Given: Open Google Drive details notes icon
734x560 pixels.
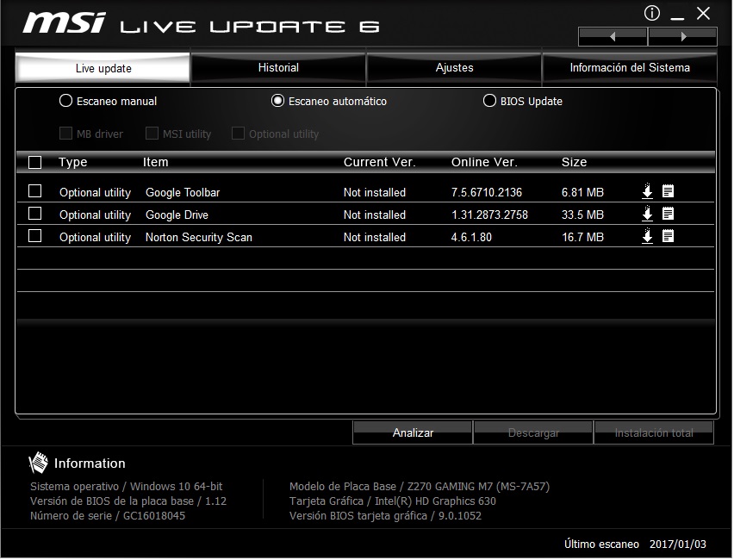Looking at the screenshot, I should coord(668,214).
